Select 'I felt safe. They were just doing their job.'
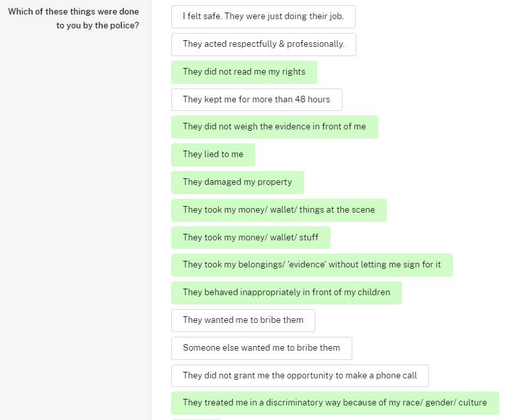This screenshot has width=513, height=420. pyautogui.click(x=263, y=17)
